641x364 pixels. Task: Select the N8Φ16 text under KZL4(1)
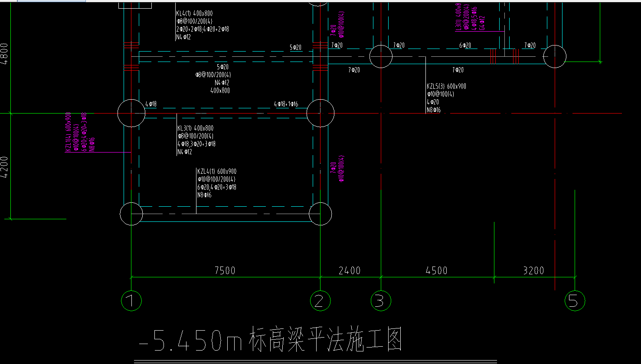pyautogui.click(x=204, y=195)
